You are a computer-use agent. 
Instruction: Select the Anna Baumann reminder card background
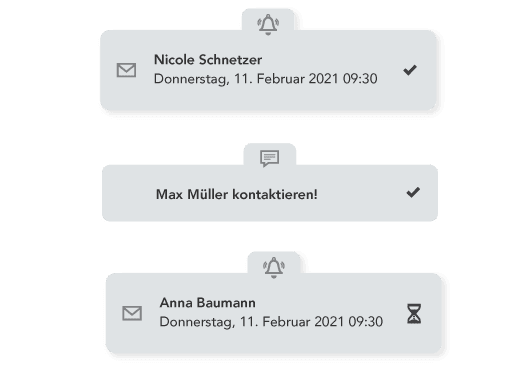(x=273, y=313)
